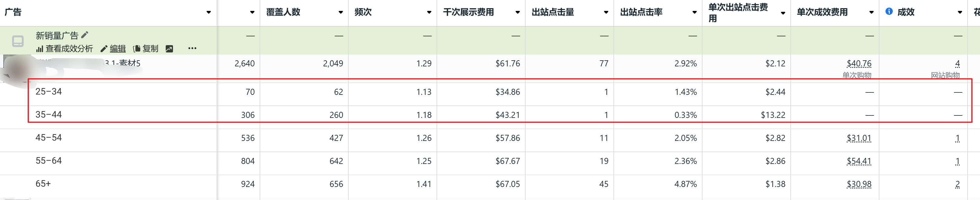Screen dimensions: 980x200
Task: Click the blurred ad thumbnail image
Action: point(17,70)
